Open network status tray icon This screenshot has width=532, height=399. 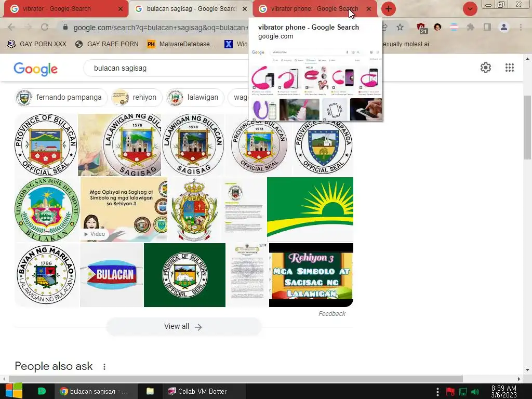click(463, 392)
